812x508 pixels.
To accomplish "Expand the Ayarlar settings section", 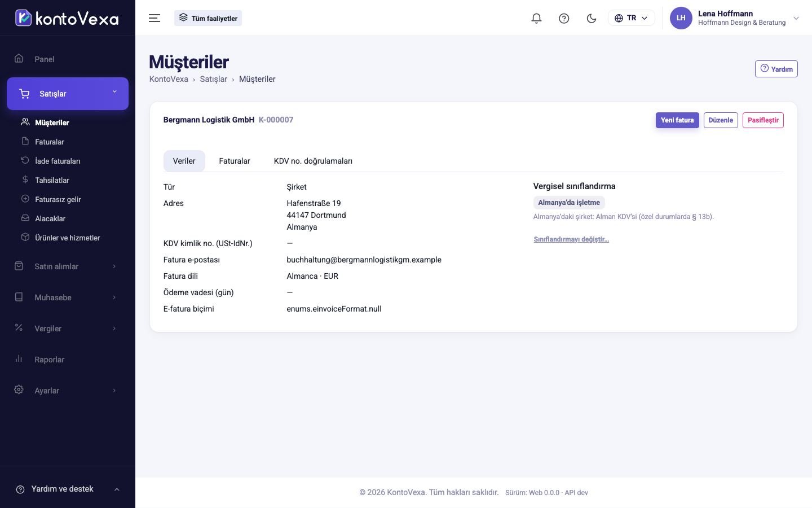I will pyautogui.click(x=68, y=391).
